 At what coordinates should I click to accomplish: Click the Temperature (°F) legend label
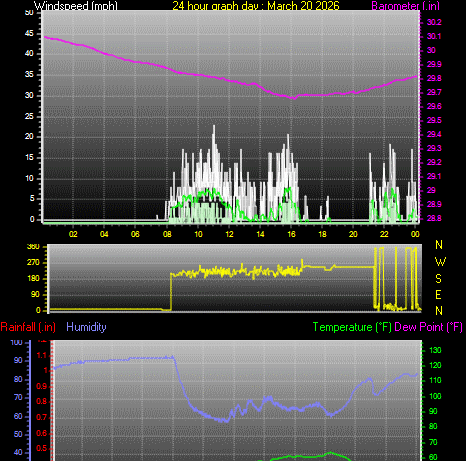pos(352,327)
